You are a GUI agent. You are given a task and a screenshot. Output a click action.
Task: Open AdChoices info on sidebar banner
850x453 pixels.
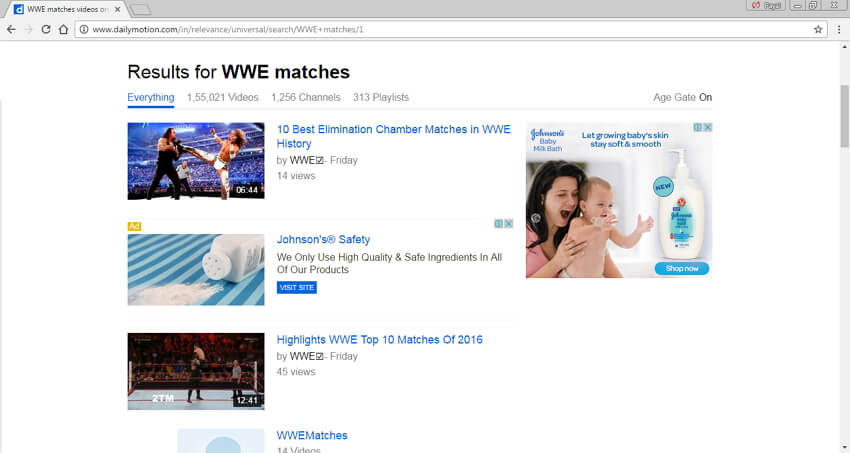coord(698,127)
